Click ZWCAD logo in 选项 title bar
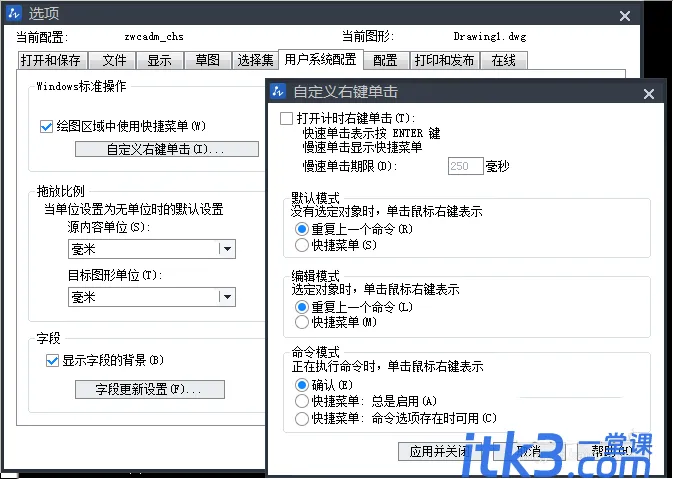The width and height of the screenshot is (673, 479). point(14,14)
